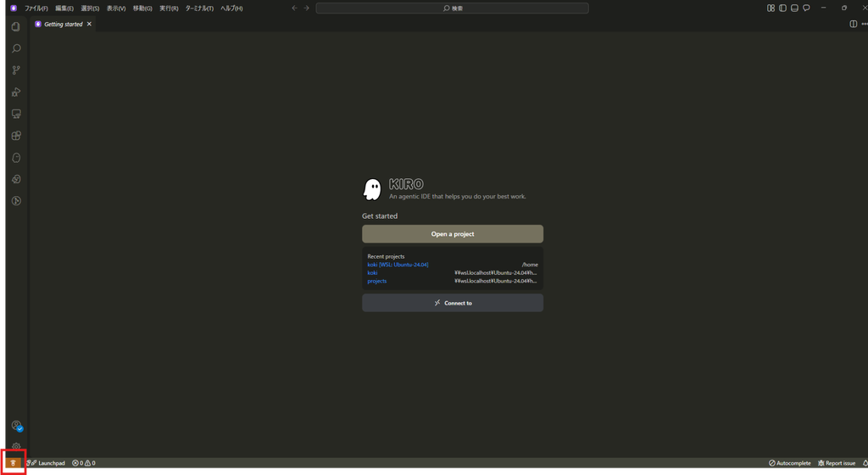Select the Getting started tab
Viewport: 868px width, 475px height.
[x=63, y=25]
